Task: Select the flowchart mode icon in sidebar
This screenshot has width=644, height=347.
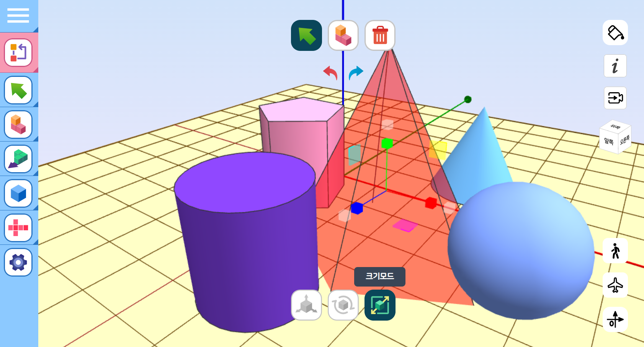Action: [x=18, y=52]
